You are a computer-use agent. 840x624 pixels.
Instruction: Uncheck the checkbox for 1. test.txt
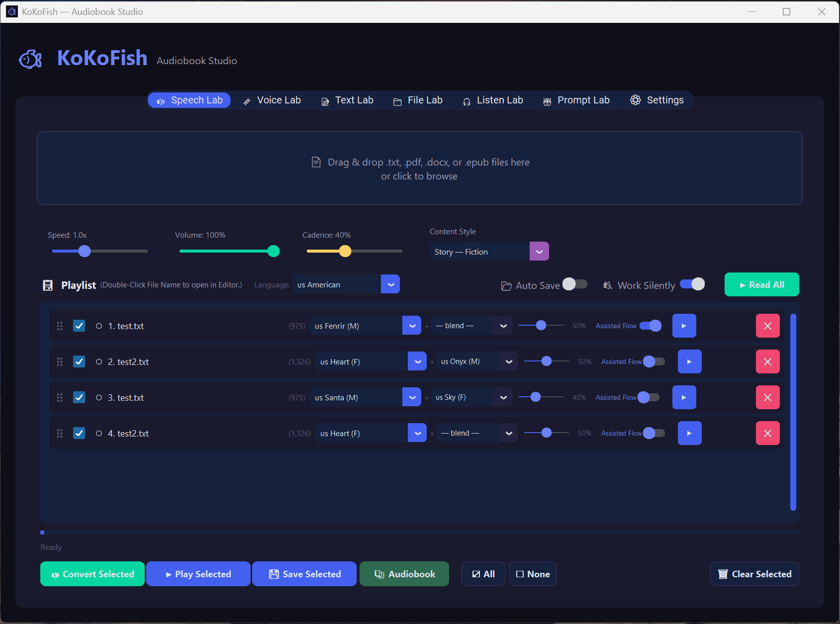(x=79, y=326)
